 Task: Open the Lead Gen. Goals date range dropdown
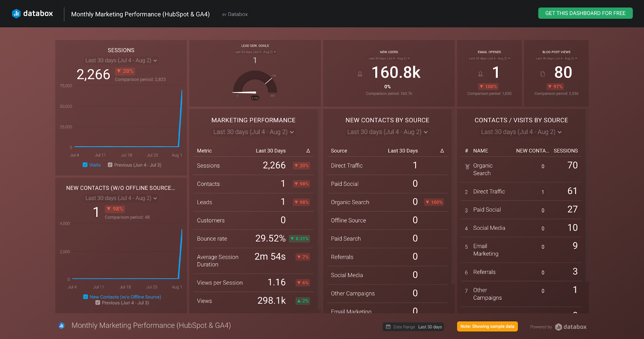pyautogui.click(x=255, y=52)
